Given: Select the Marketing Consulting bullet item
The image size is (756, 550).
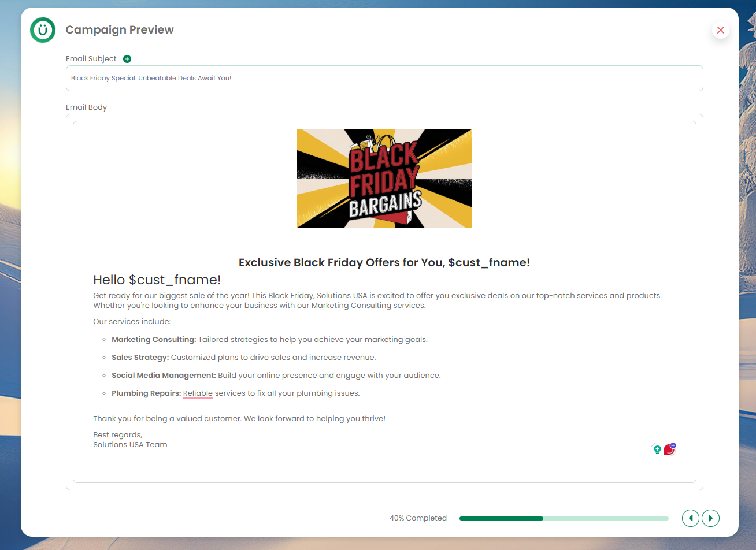Looking at the screenshot, I should (269, 340).
